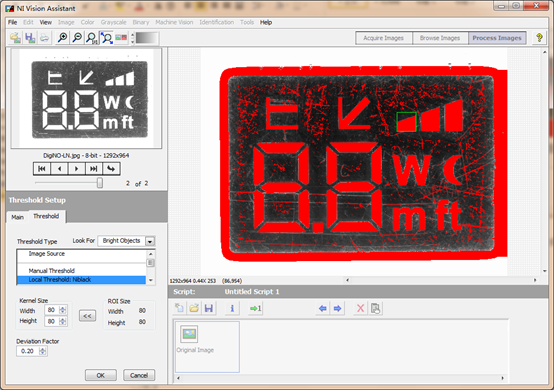Screen dimensions: 554x390
Task: Click the Save Script icon in the script toolbar
Action: [209, 308]
